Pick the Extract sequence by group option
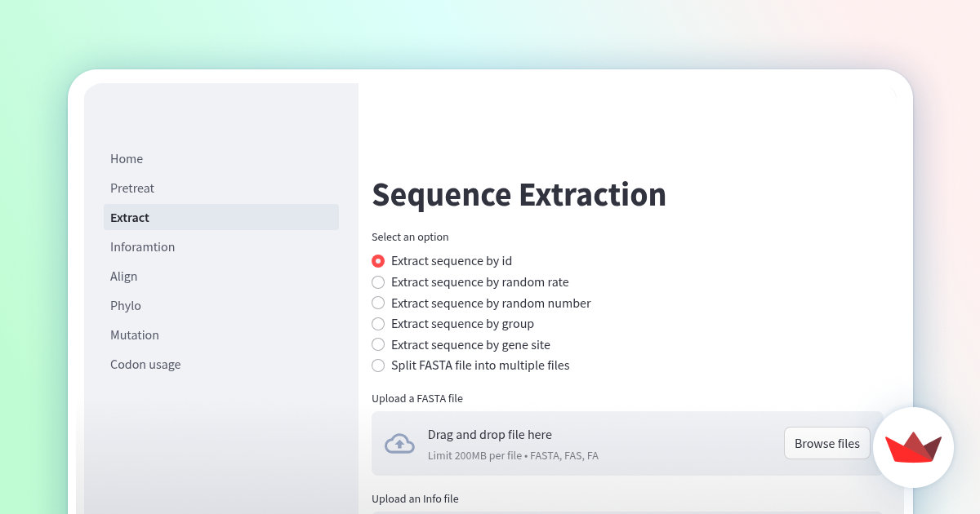This screenshot has width=980, height=514. pyautogui.click(x=378, y=323)
